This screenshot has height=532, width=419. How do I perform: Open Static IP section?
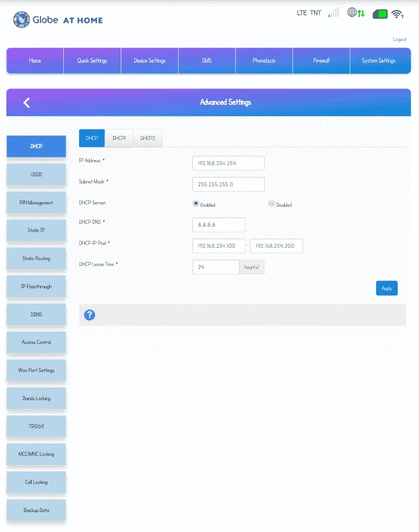[x=36, y=230]
